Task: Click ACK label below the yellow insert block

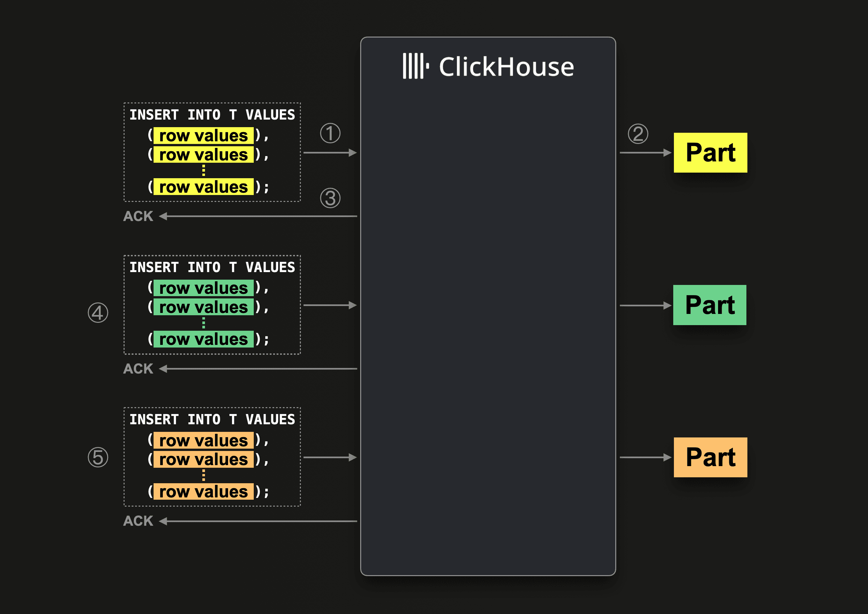Action: tap(138, 216)
